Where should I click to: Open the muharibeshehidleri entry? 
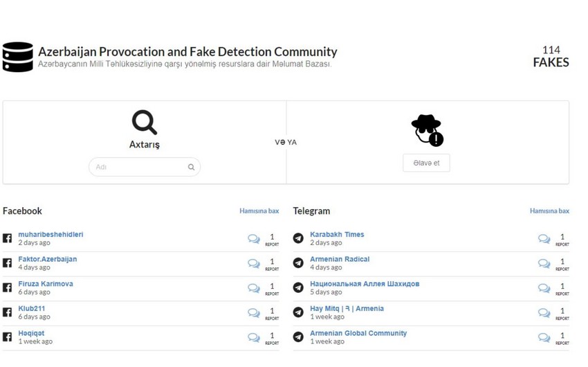[50, 235]
